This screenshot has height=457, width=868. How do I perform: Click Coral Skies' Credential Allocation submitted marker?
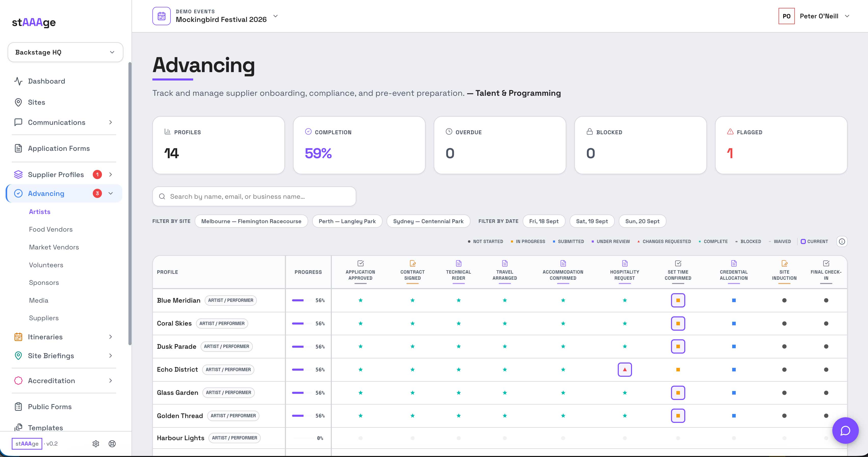[x=733, y=323]
